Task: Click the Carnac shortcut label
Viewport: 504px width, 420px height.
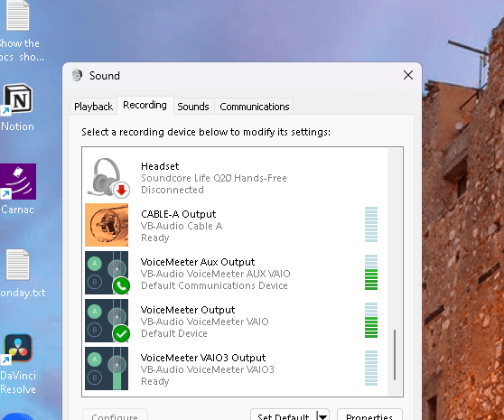Action: (18, 210)
